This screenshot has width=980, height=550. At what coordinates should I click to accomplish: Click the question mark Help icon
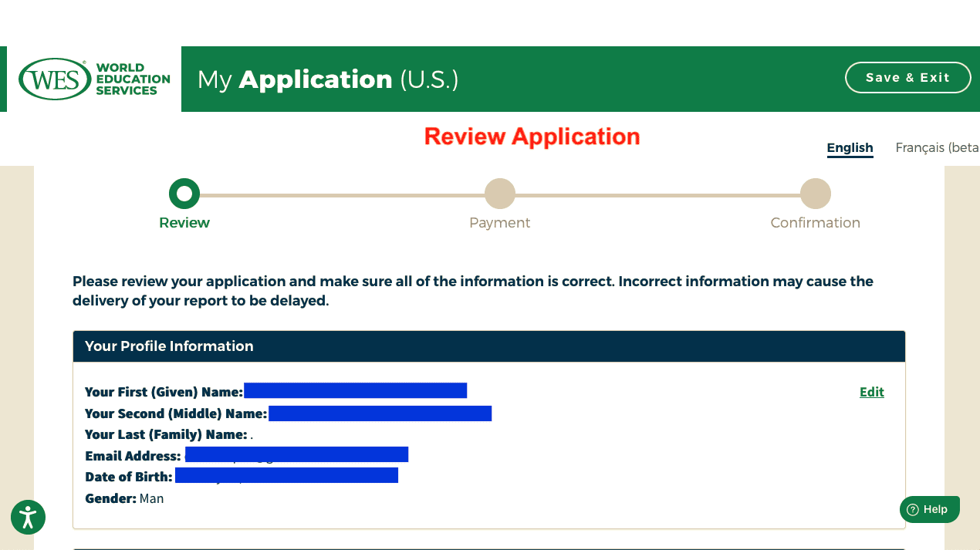click(x=913, y=509)
